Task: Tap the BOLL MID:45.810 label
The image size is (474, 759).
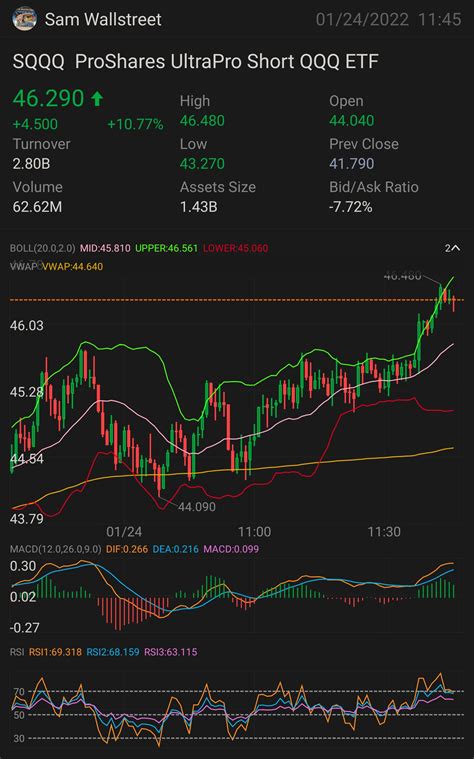Action: pos(105,248)
